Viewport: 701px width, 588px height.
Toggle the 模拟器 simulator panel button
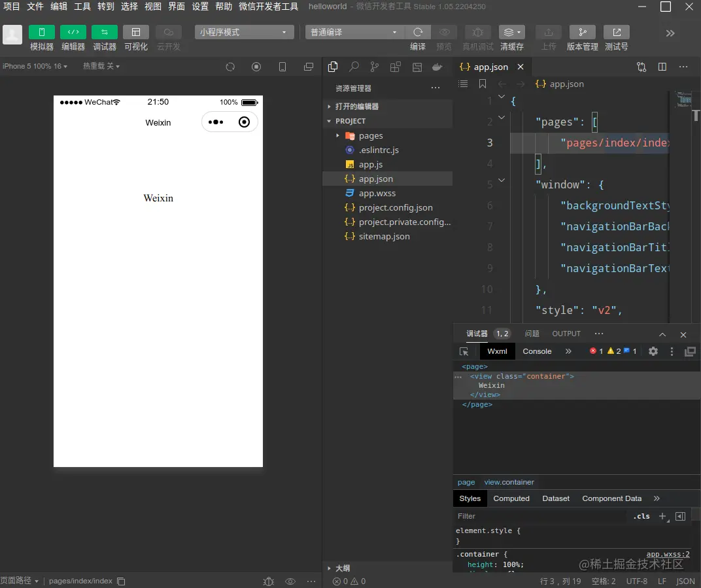[x=42, y=32]
